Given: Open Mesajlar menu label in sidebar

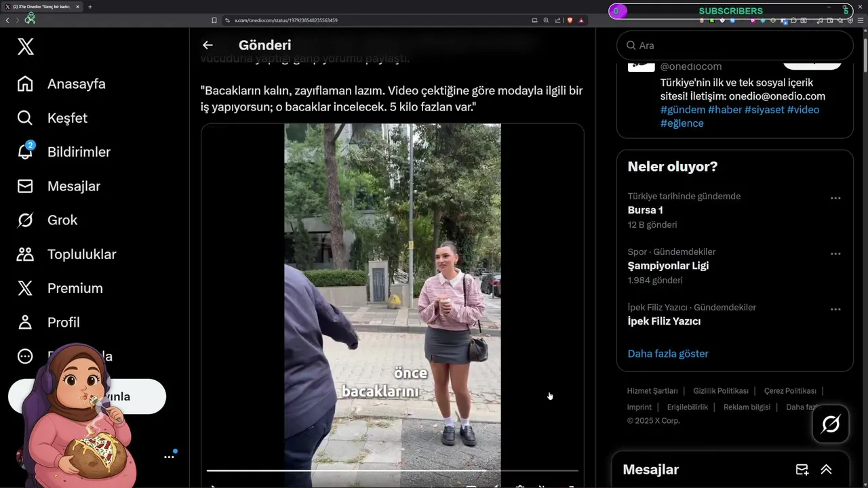Looking at the screenshot, I should pos(74,186).
